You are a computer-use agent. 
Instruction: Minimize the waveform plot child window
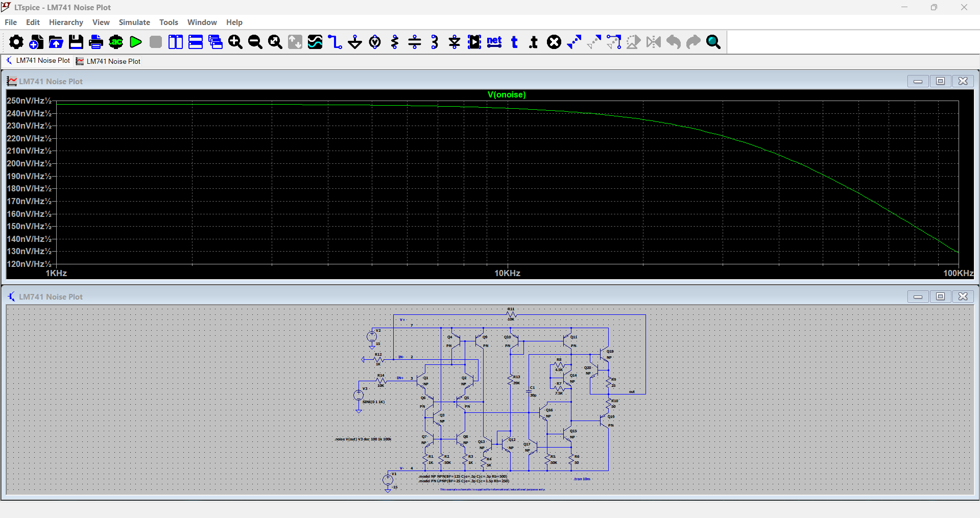click(918, 82)
